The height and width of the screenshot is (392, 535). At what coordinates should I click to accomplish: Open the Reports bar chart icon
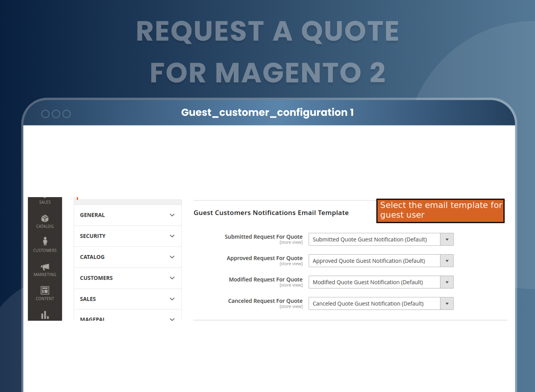click(x=45, y=315)
